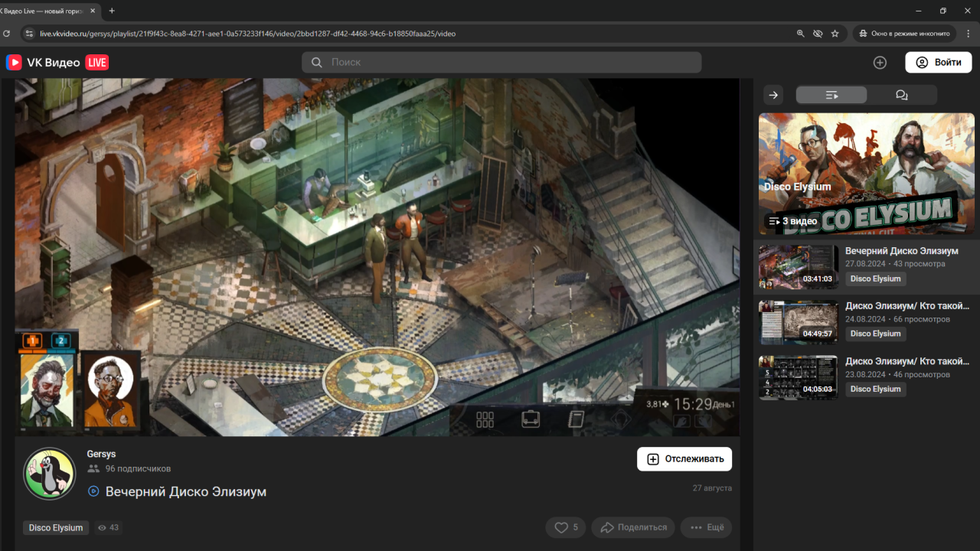
Task: Reload the page with the browser refresh icon
Action: point(7,34)
